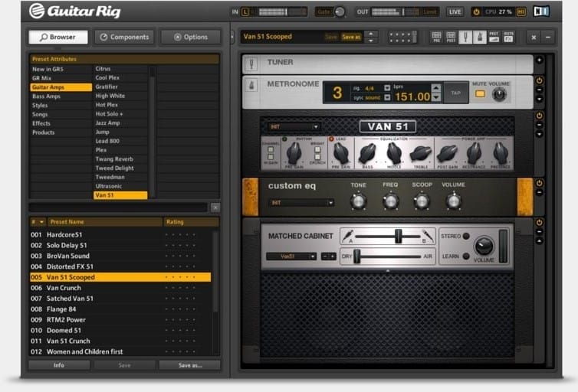
Task: Tap the metronome TAP button
Action: (x=455, y=93)
